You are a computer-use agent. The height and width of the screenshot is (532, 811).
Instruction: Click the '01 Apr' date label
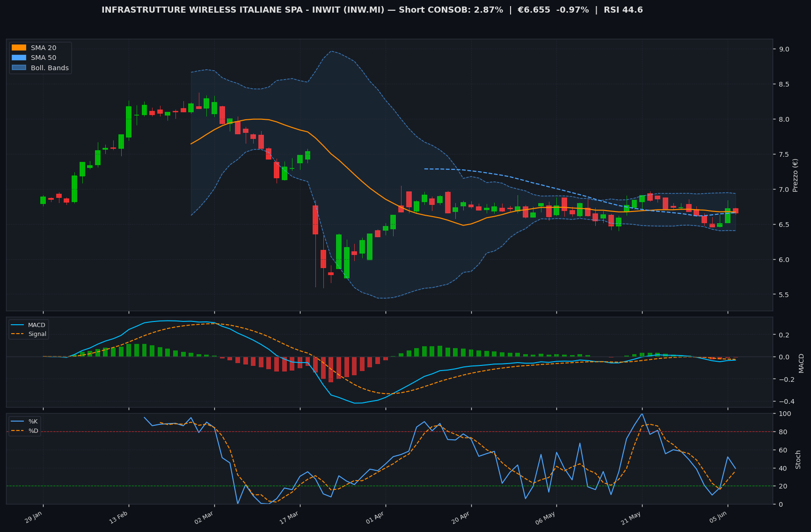375,517
